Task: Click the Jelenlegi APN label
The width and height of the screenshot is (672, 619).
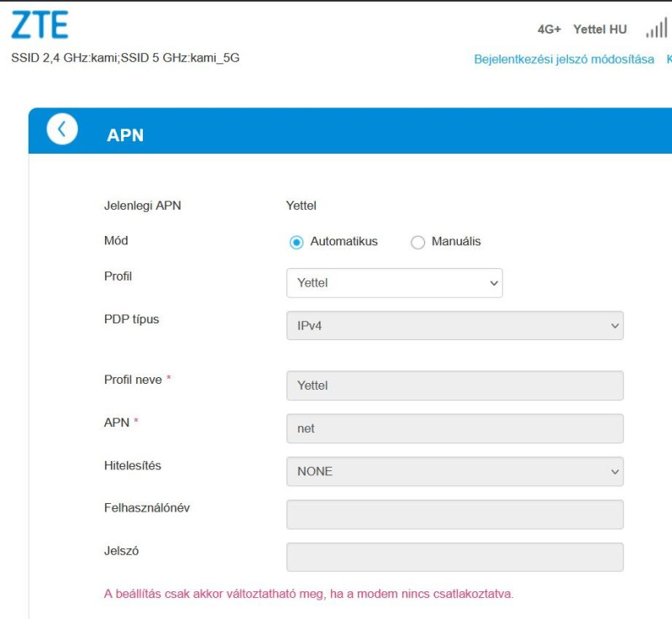Action: (x=142, y=206)
